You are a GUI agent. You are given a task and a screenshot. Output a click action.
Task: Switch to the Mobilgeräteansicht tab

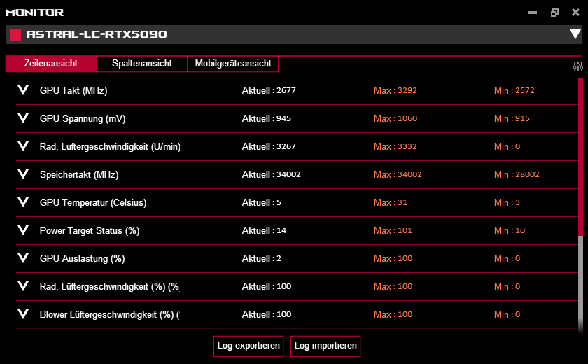(x=233, y=64)
